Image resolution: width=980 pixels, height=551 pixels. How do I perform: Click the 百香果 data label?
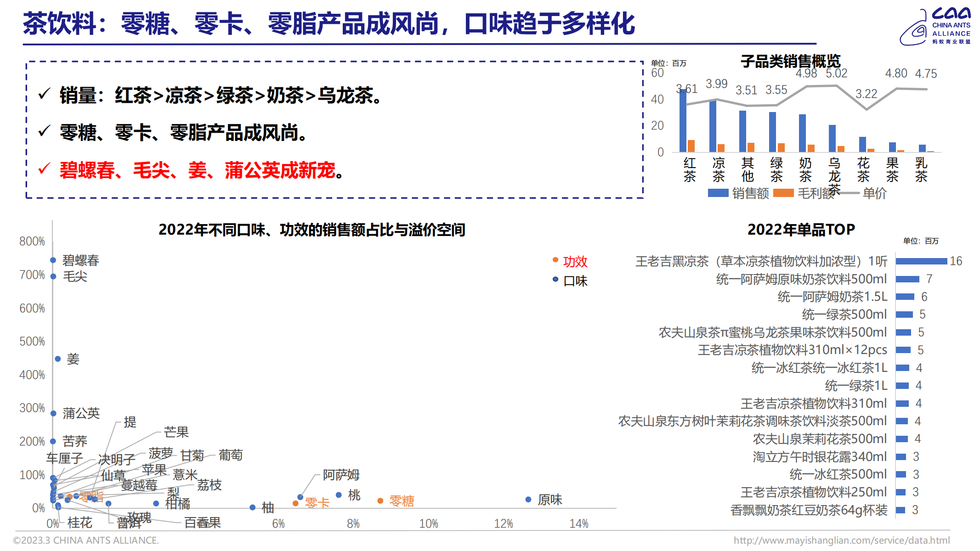pyautogui.click(x=203, y=523)
